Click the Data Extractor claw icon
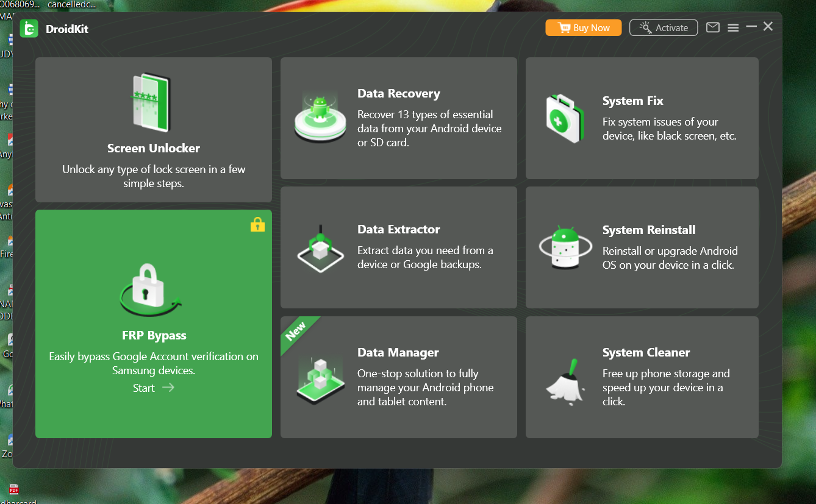The image size is (816, 504). [320, 249]
